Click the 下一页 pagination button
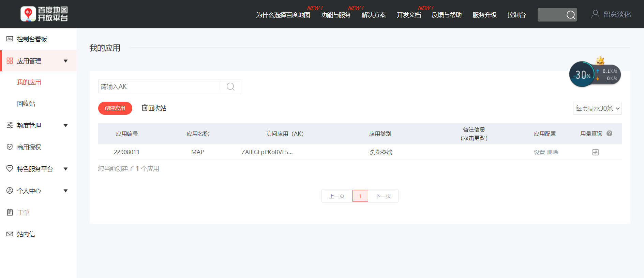The width and height of the screenshot is (644, 278). pos(383,196)
